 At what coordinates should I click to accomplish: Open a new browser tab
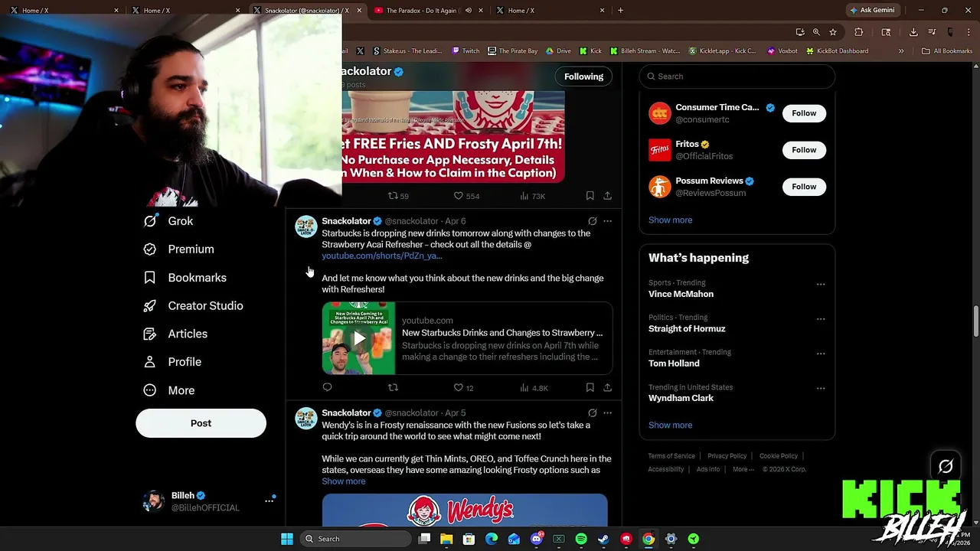click(620, 11)
